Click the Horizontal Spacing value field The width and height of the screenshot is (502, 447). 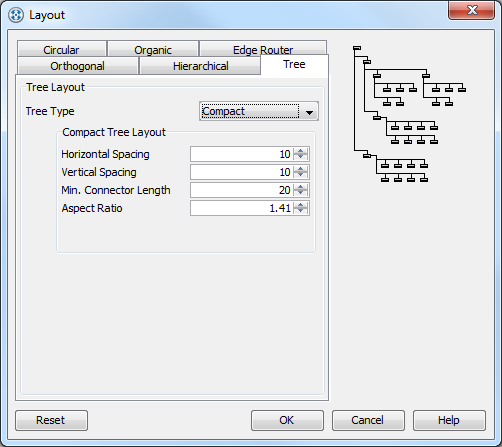242,154
